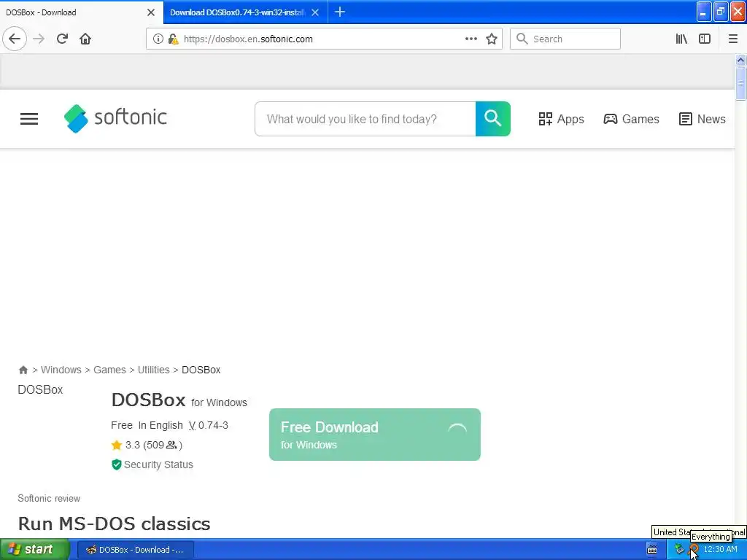Click the keyboard icon in taskbar
The width and height of the screenshot is (747, 560).
pos(652,550)
